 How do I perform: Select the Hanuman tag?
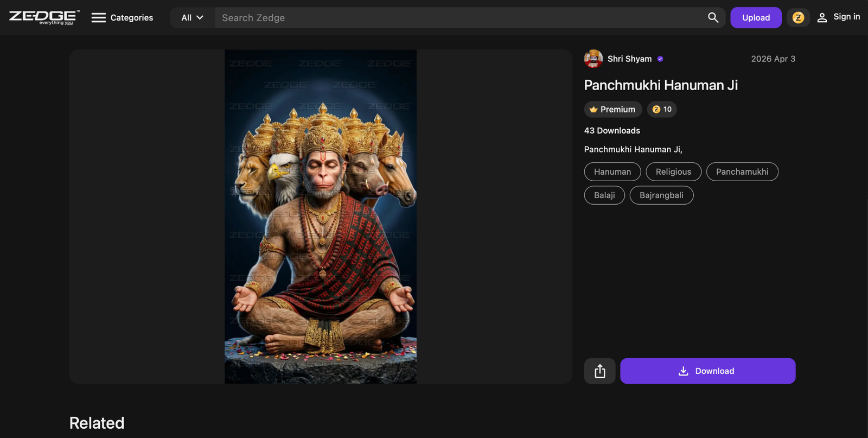tap(612, 172)
